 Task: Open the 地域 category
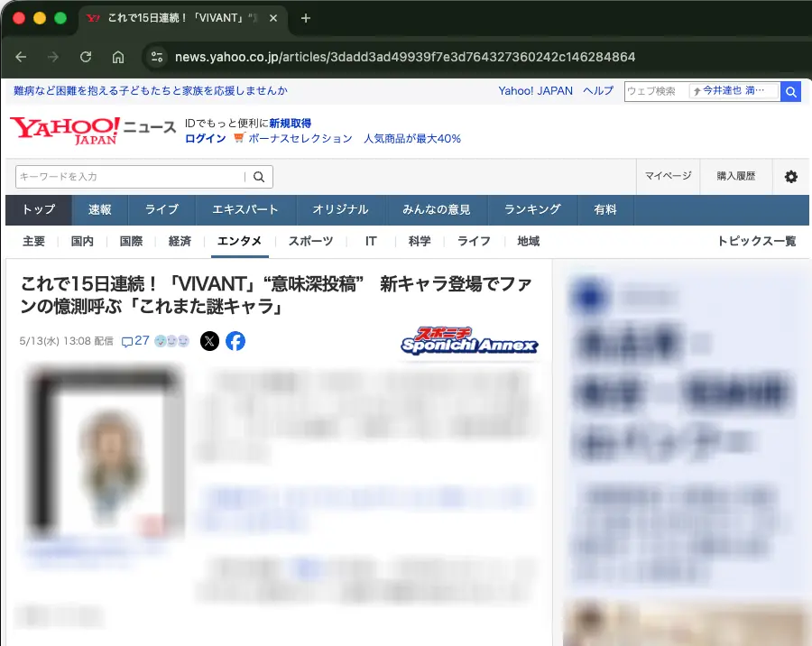click(x=528, y=242)
